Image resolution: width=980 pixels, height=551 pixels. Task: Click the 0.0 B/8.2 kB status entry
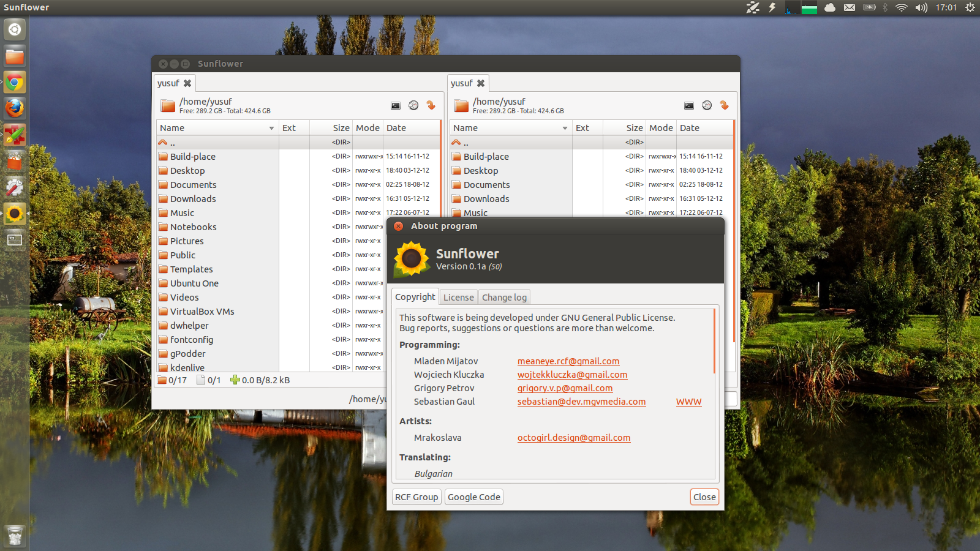click(260, 380)
